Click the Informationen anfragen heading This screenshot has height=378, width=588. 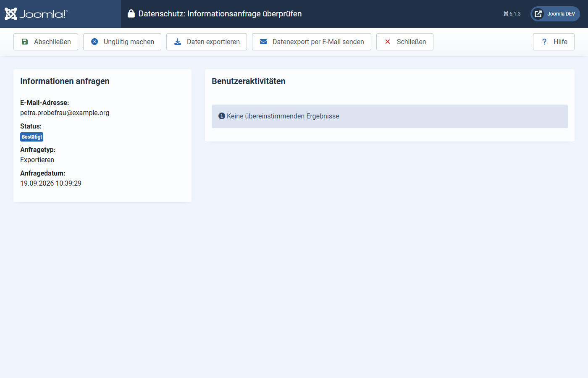coord(65,81)
